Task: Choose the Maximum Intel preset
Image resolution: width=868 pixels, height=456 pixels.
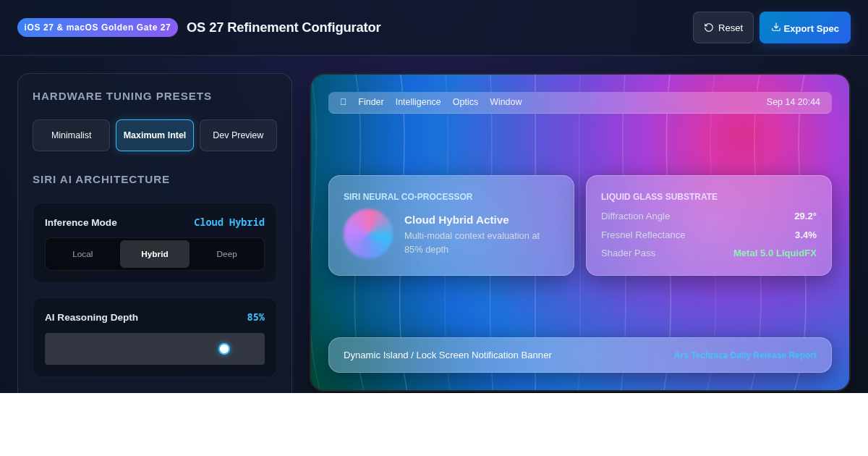Action: click(155, 135)
